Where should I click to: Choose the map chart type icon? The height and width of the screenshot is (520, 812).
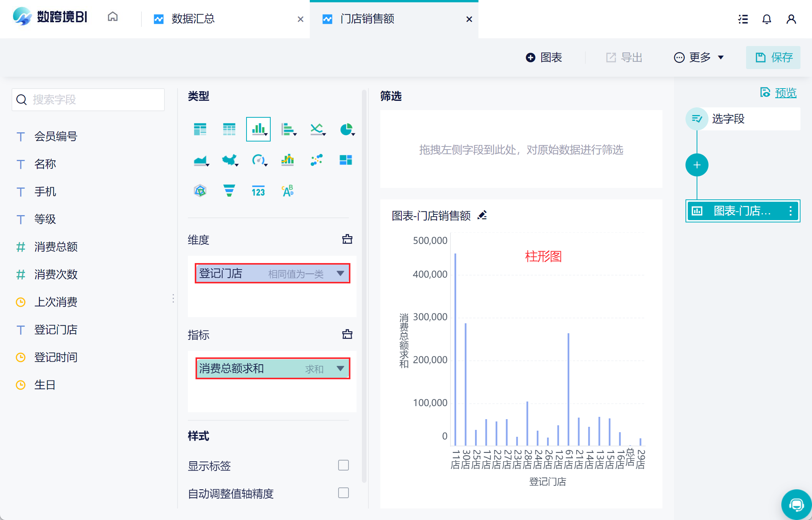(x=229, y=160)
